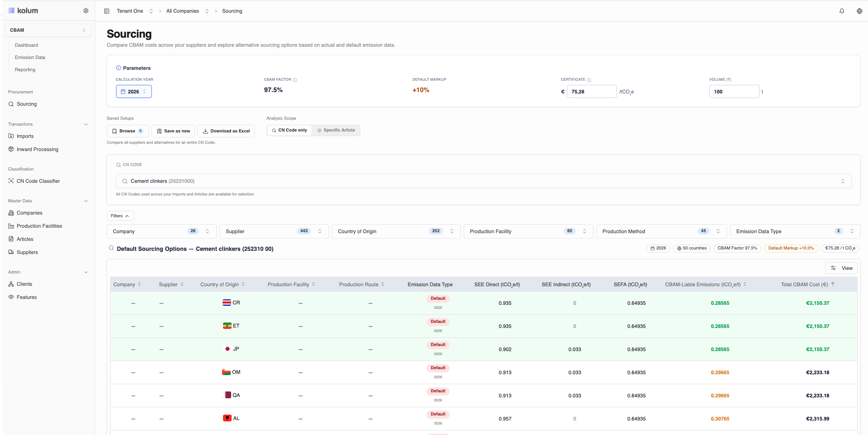Sort by Total CBAM Cost arrow

point(833,284)
